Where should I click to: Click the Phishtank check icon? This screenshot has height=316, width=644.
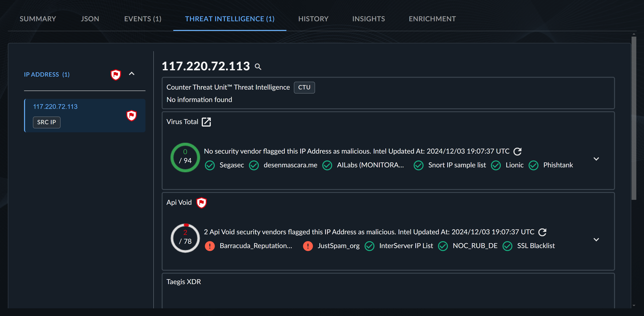pyautogui.click(x=533, y=165)
